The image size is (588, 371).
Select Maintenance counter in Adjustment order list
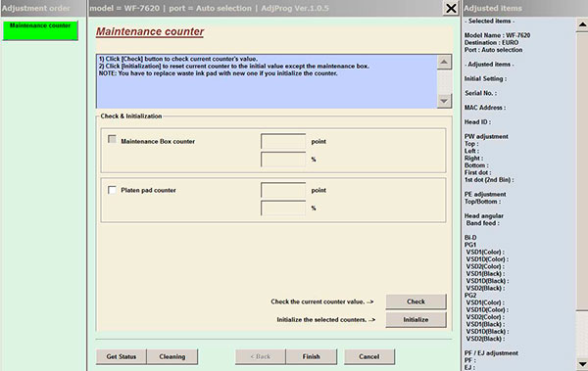coord(40,30)
